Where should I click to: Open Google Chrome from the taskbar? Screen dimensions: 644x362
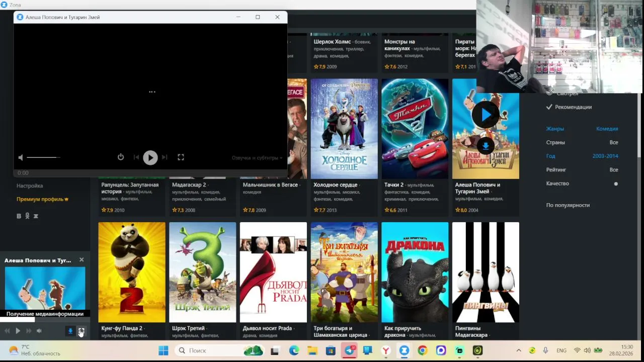423,350
